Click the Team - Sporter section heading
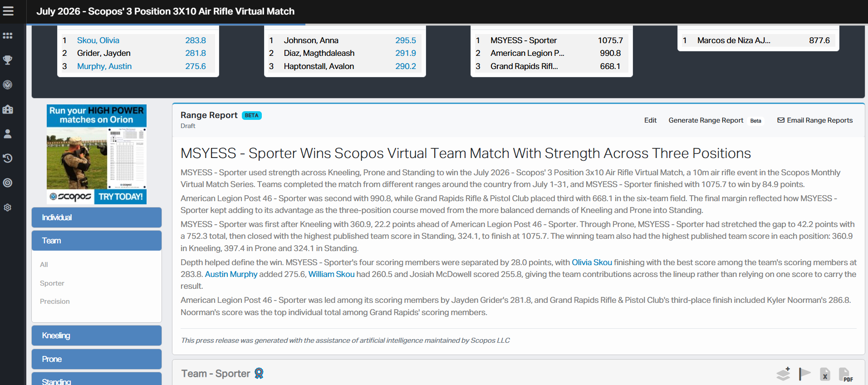Screen dimensions: 868x385 click(216, 374)
